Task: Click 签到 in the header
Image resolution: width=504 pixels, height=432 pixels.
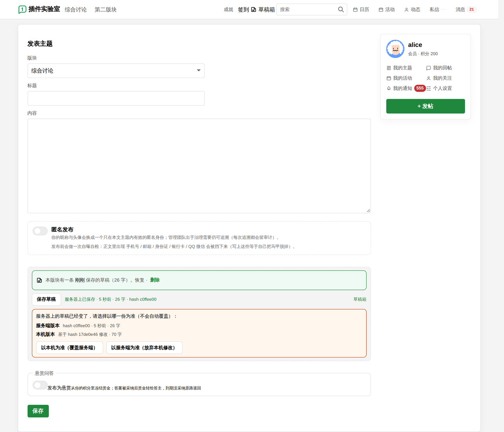Action: (x=243, y=9)
